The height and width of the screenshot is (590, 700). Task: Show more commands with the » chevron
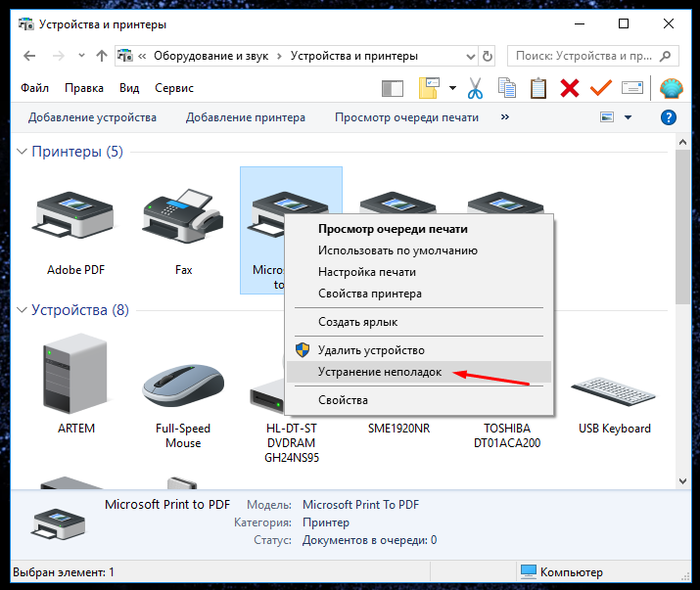point(505,117)
